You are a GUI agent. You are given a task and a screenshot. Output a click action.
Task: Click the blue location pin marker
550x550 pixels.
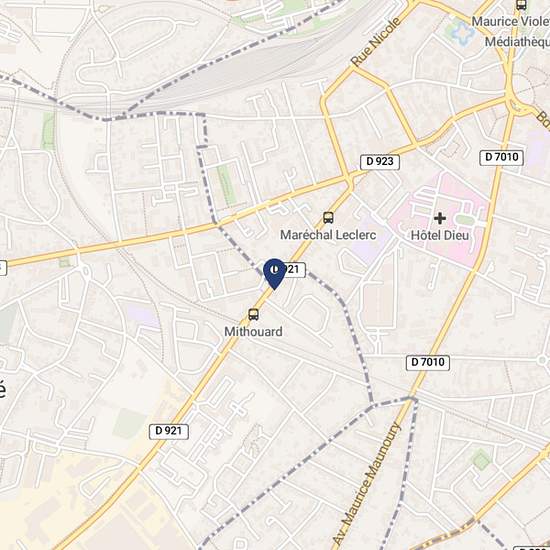274,274
